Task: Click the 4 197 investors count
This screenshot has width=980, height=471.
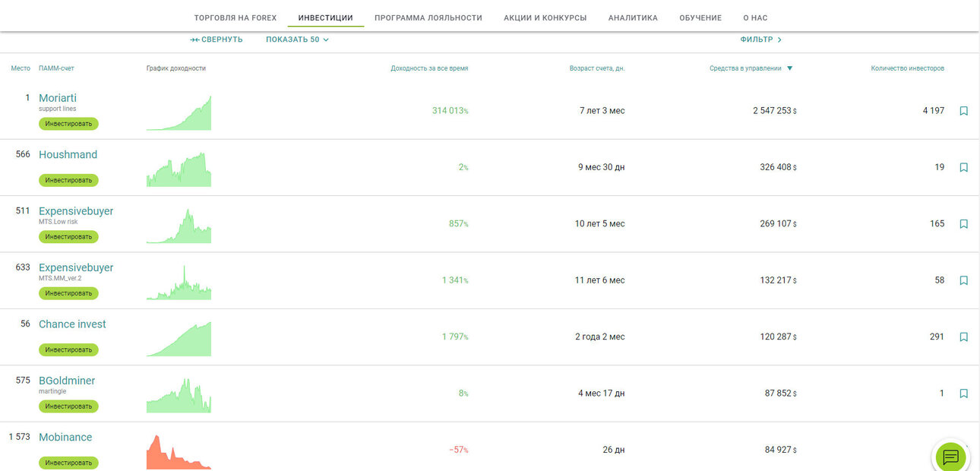Action: (934, 111)
